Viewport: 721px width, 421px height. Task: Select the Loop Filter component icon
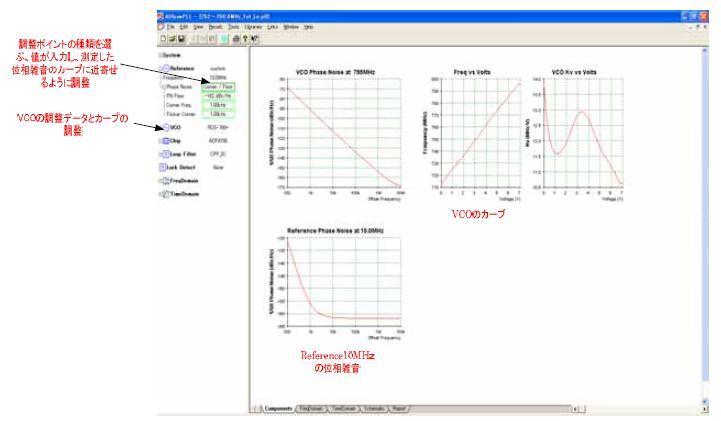coord(166,156)
